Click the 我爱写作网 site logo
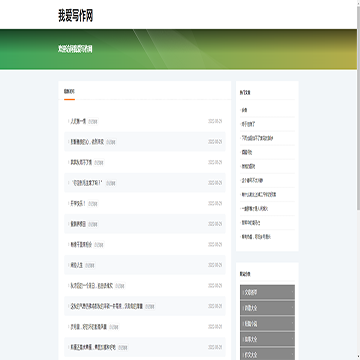The image size is (360, 360). coord(75,16)
